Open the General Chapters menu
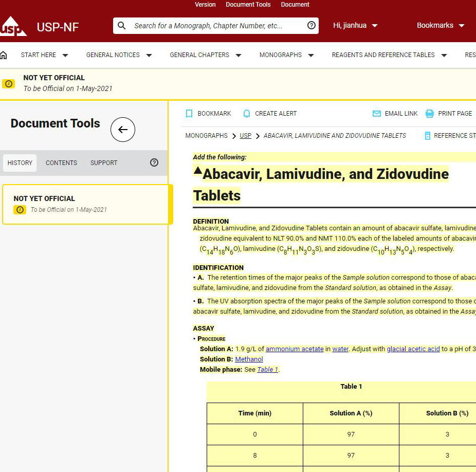476x472 pixels. 206,55
